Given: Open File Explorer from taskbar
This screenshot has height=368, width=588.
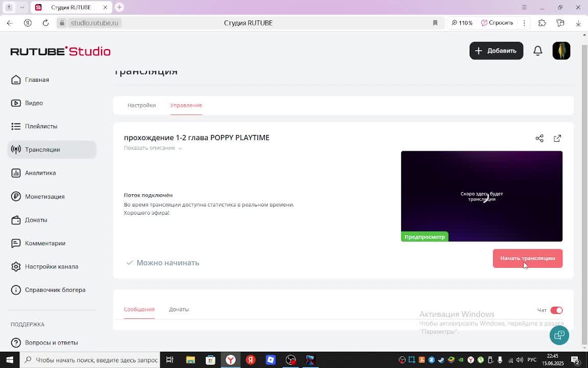Looking at the screenshot, I should click(190, 360).
